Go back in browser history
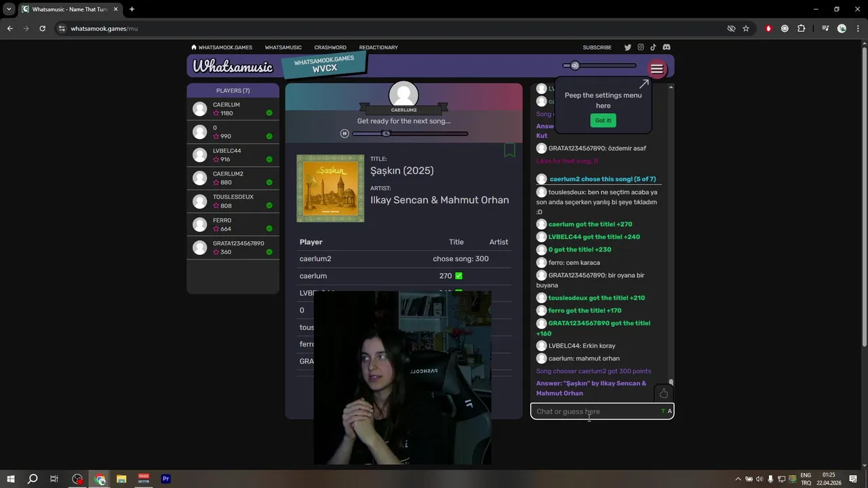The image size is (868, 488). [9, 28]
